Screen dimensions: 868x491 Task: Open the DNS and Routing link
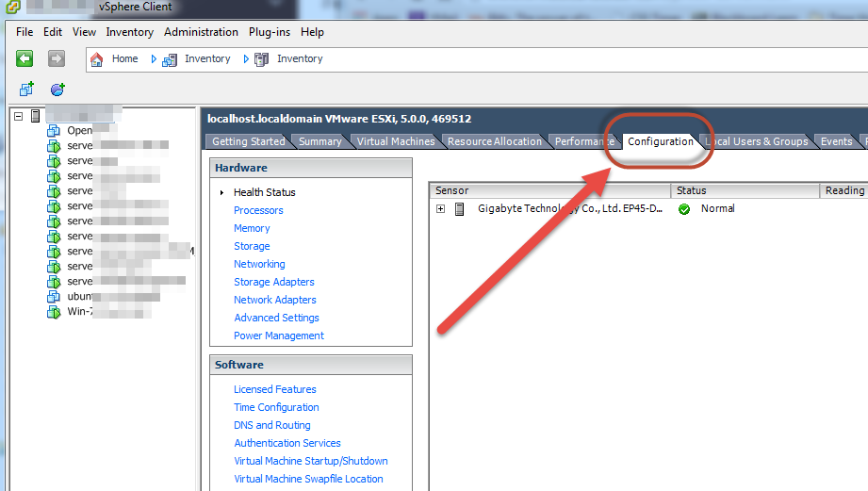[272, 425]
